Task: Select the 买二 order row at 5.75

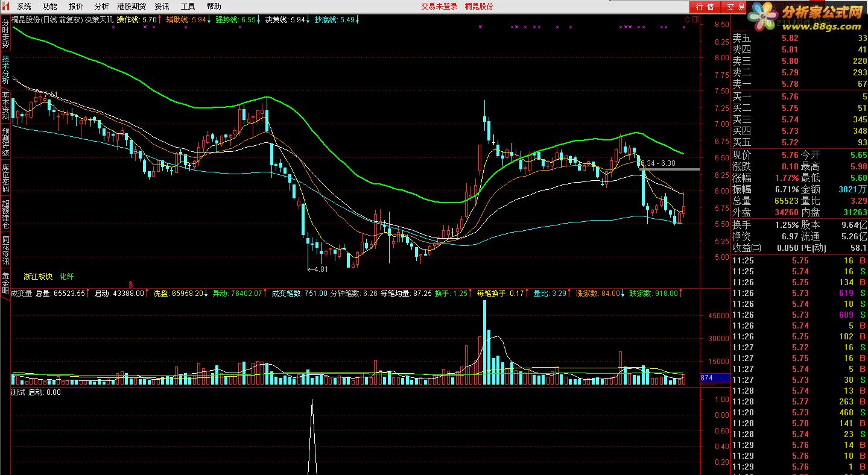Action: 799,108
